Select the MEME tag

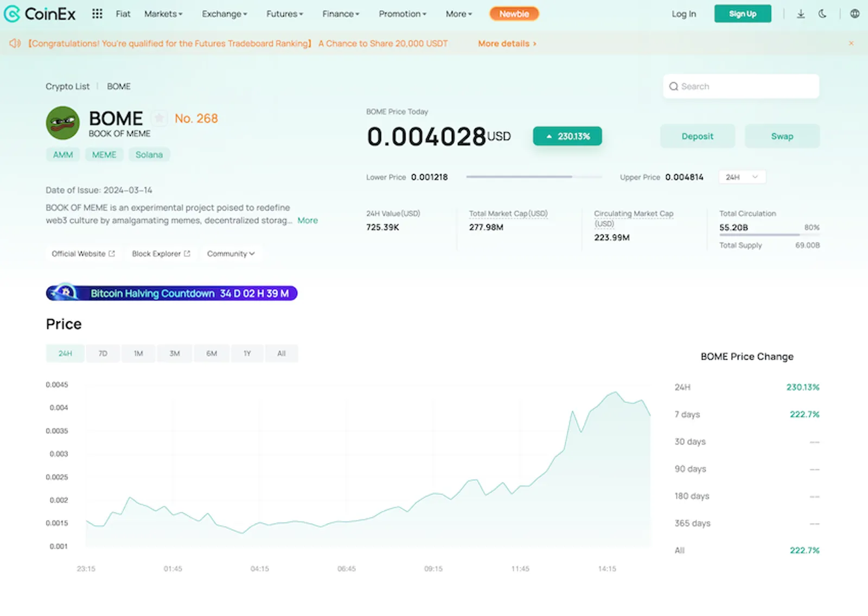tap(104, 155)
